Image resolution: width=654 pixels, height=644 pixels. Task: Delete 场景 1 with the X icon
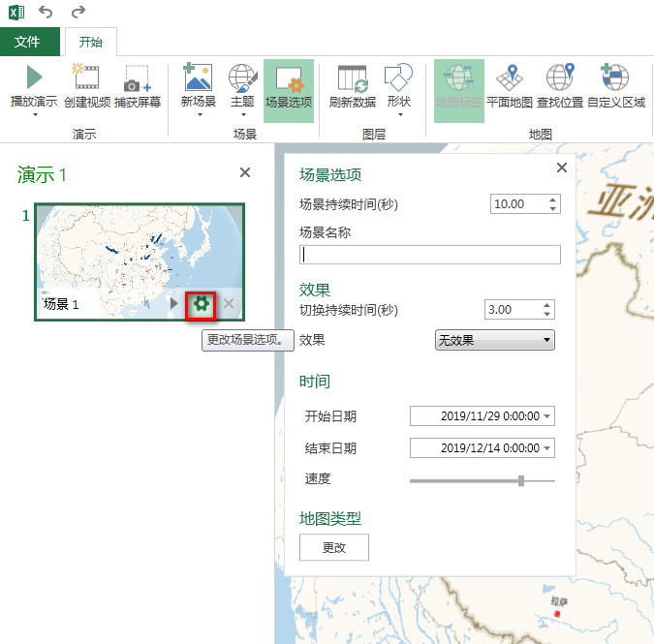[229, 303]
